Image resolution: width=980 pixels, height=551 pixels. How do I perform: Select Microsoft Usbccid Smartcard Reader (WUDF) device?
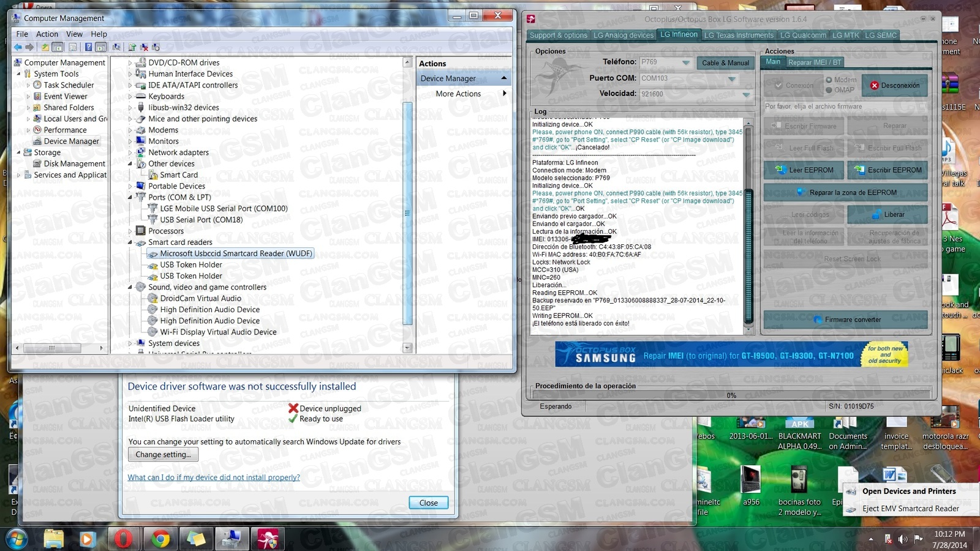(x=236, y=253)
